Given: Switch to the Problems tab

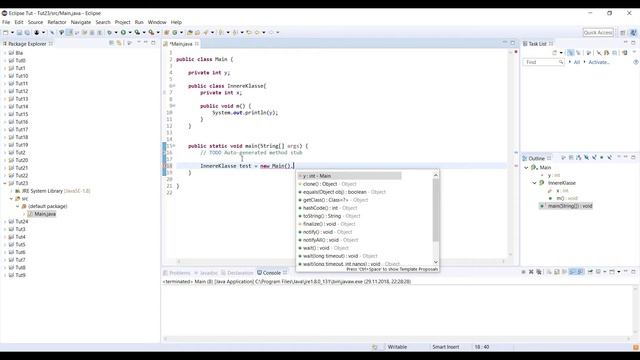Looking at the screenshot, I should pos(176,273).
